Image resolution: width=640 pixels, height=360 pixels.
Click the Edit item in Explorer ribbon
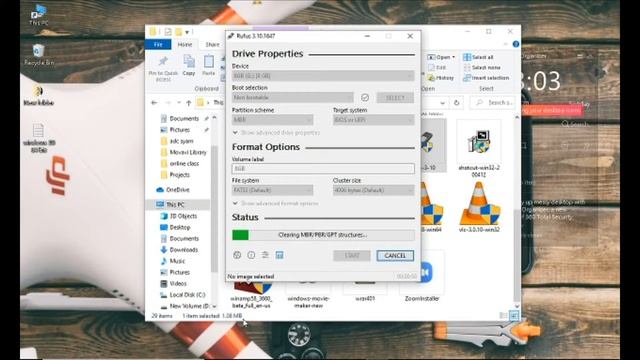tap(437, 67)
